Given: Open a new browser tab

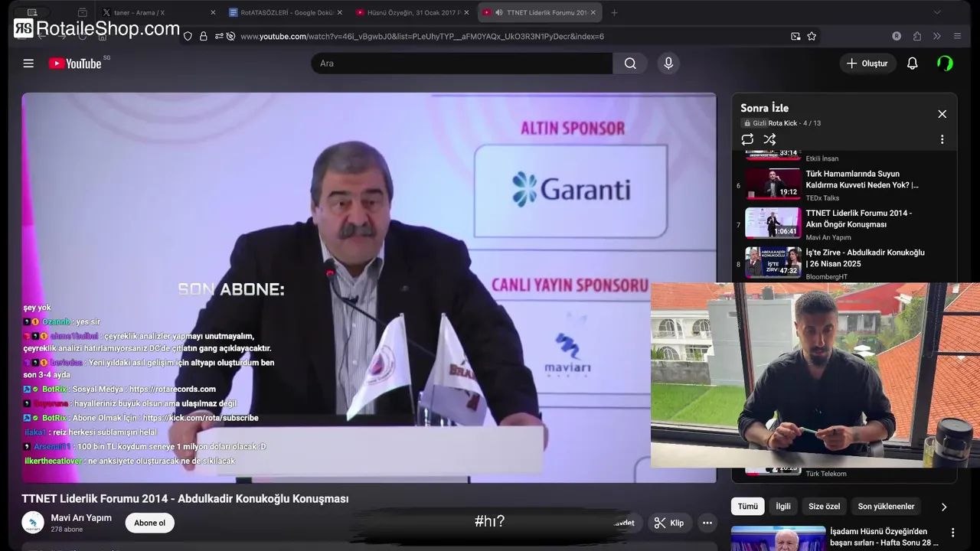Looking at the screenshot, I should (614, 12).
